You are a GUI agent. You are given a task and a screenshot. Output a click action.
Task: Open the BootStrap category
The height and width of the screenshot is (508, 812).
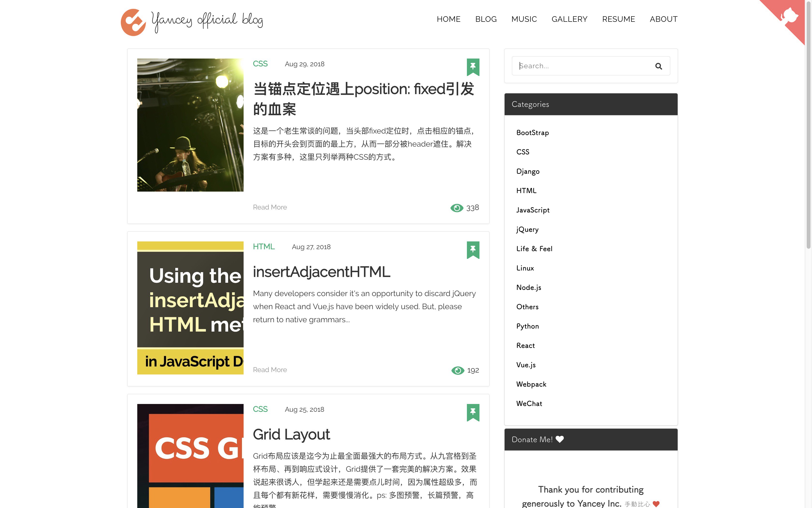tap(532, 133)
